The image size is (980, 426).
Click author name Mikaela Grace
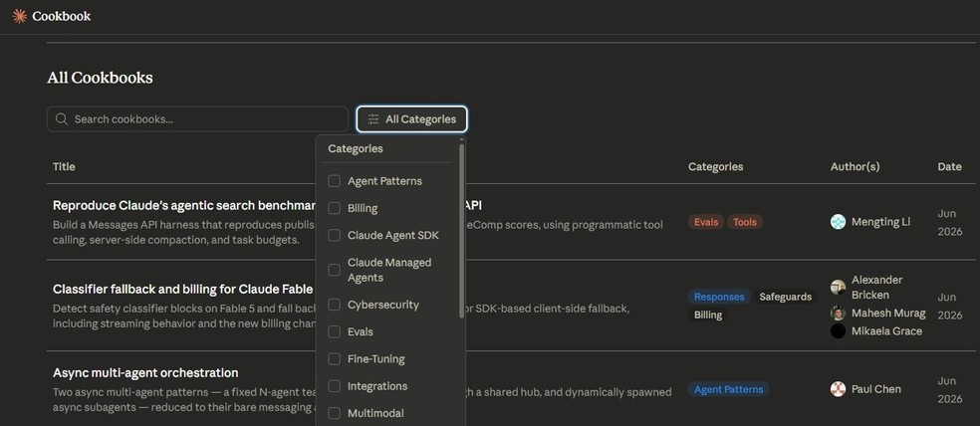click(x=886, y=331)
